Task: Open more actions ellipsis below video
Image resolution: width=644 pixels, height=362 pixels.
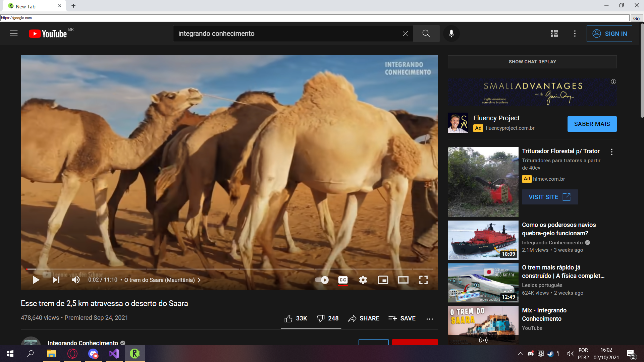Action: pyautogui.click(x=430, y=319)
